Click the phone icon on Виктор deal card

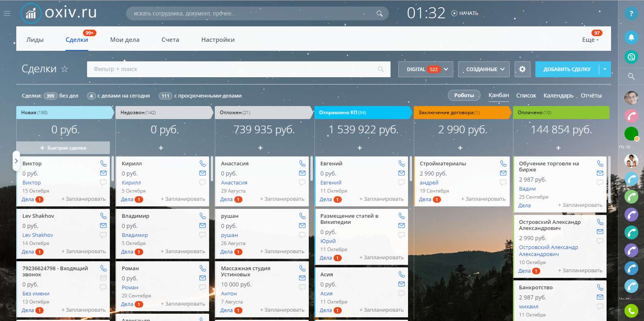click(x=103, y=163)
